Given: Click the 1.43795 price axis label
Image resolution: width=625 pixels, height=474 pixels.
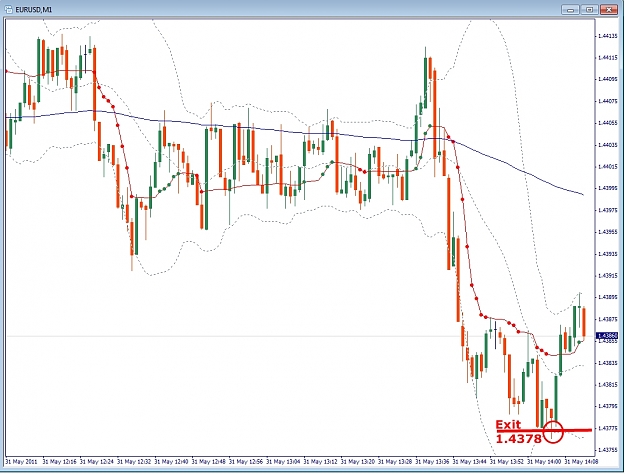Looking at the screenshot, I should point(608,406).
